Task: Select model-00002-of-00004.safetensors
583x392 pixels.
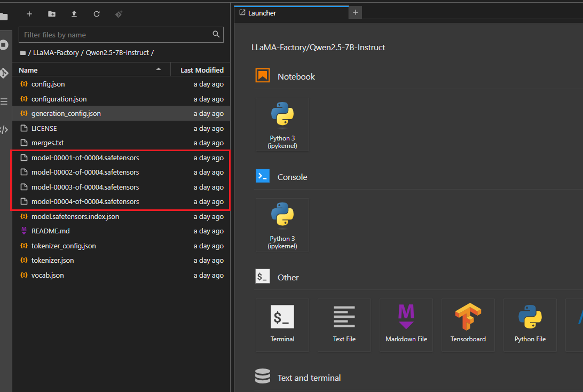Action: pyautogui.click(x=121, y=172)
